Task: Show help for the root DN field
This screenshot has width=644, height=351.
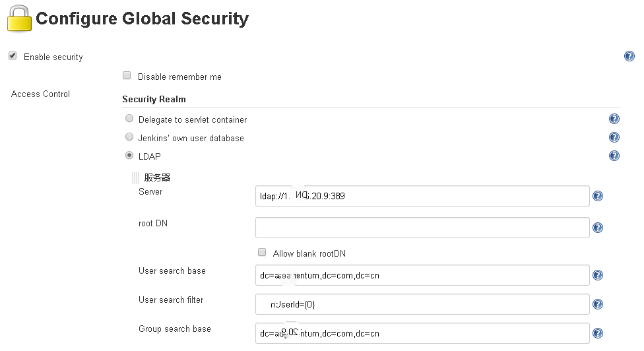Action: click(598, 228)
